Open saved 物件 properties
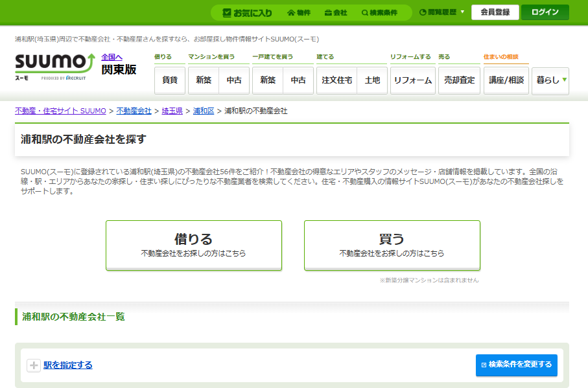 299,13
